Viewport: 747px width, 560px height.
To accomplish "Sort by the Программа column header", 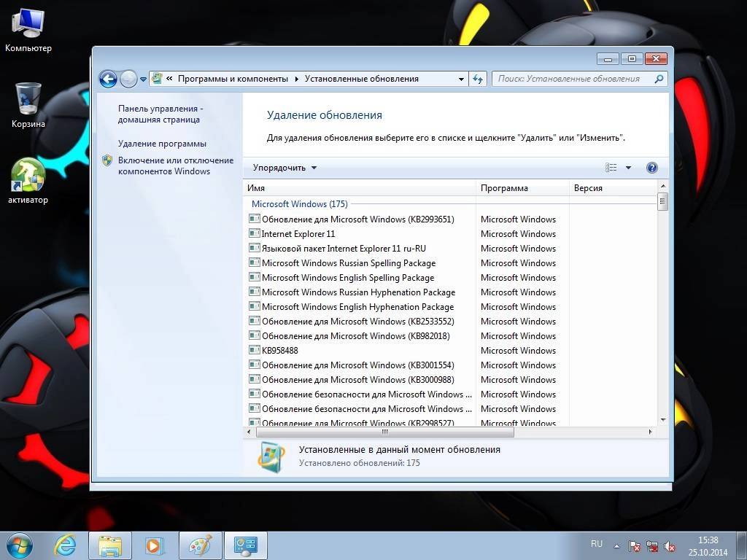I will pos(522,188).
